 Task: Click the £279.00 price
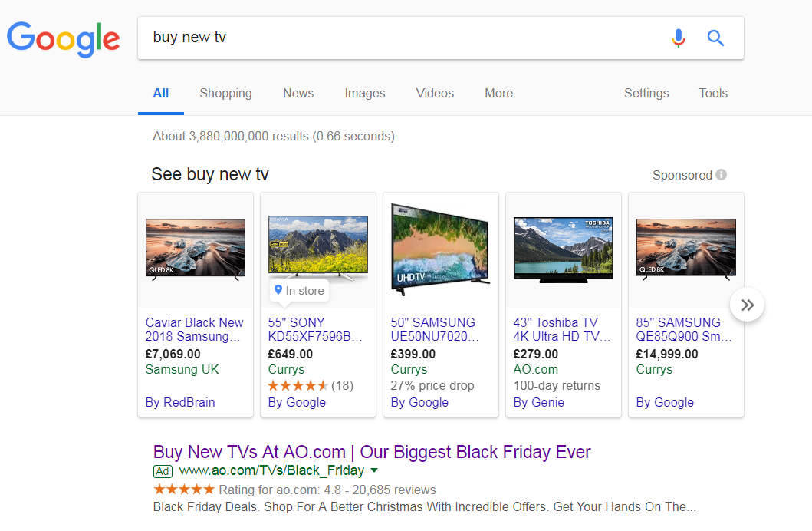(535, 354)
